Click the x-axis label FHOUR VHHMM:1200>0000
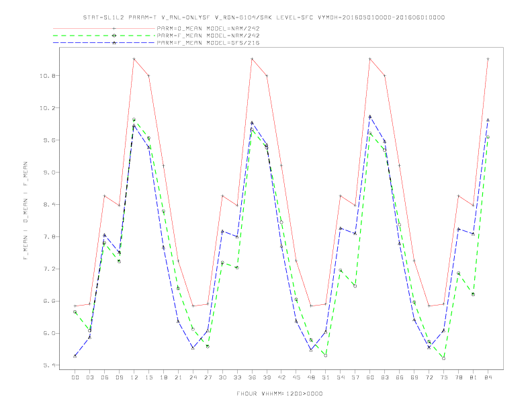The height and width of the screenshot is (411, 532). point(279,394)
